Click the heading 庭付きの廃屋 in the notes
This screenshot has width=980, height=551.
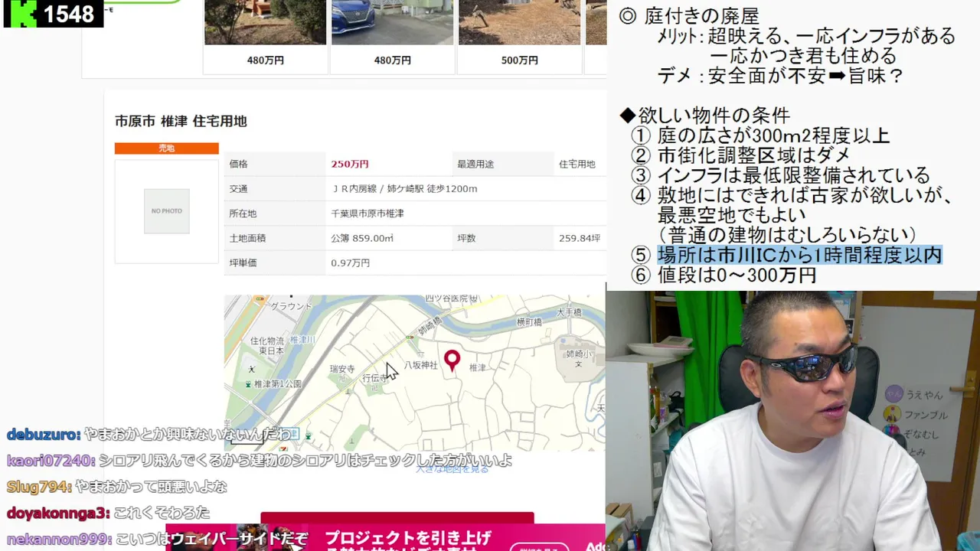(x=701, y=16)
